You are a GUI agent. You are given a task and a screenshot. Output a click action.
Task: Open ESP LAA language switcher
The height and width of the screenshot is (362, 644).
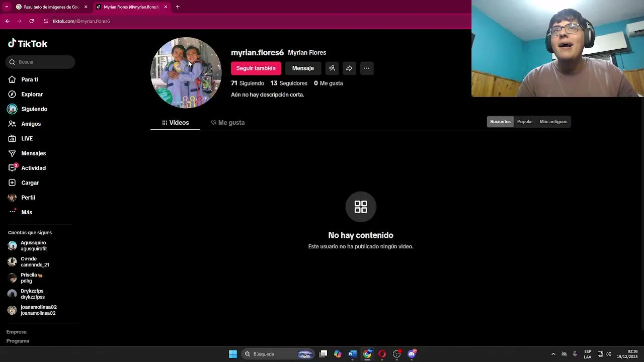point(588,354)
